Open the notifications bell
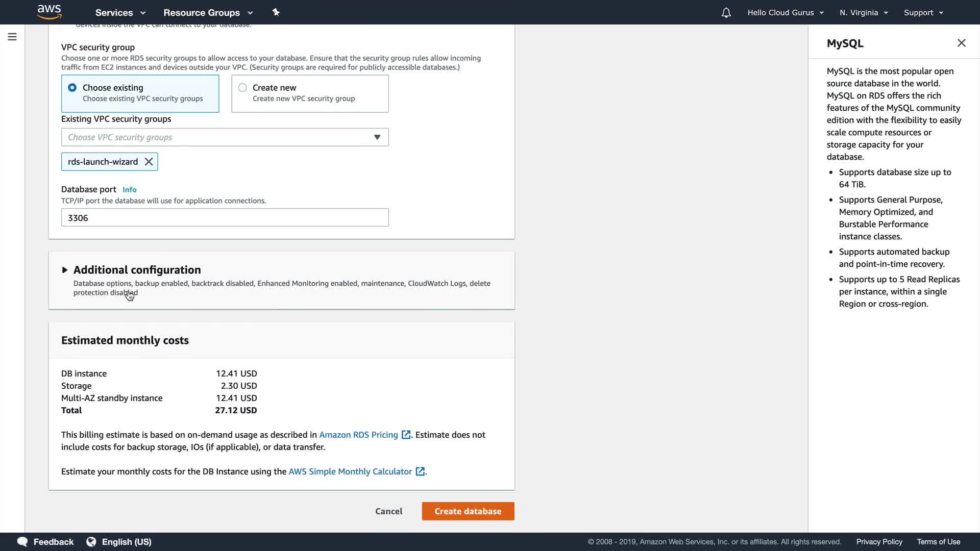Viewport: 980px width, 551px height. (x=726, y=13)
